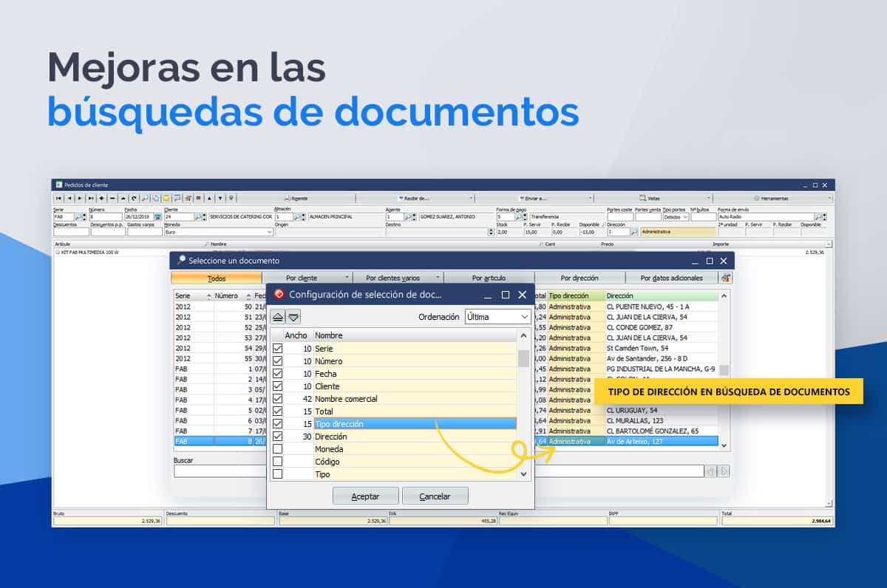
Task: Click the search magnifier next to Dirección field
Action: point(634,232)
